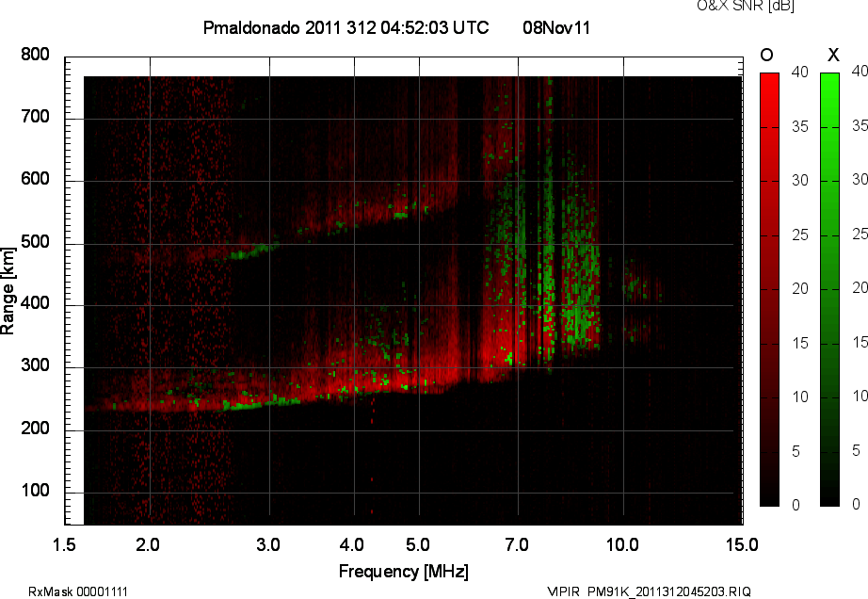Viewport: 868px width, 599px height.
Task: Click the 300 range tick label
Action: tap(35, 365)
